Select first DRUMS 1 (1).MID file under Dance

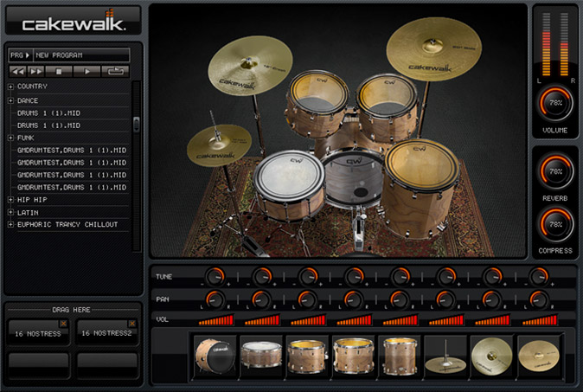coord(48,113)
